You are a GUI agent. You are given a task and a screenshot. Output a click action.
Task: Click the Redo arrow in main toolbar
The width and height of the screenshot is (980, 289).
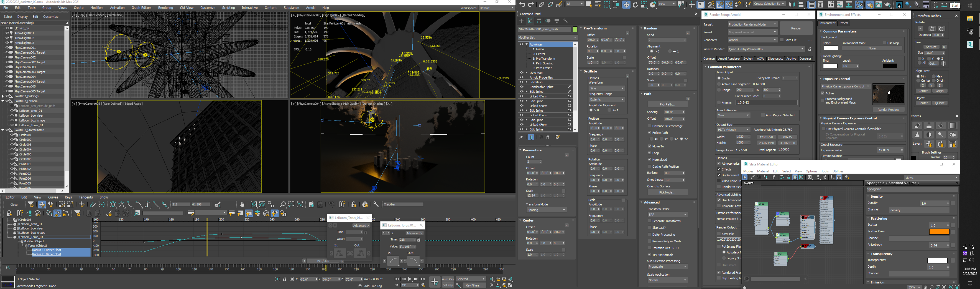click(x=531, y=4)
